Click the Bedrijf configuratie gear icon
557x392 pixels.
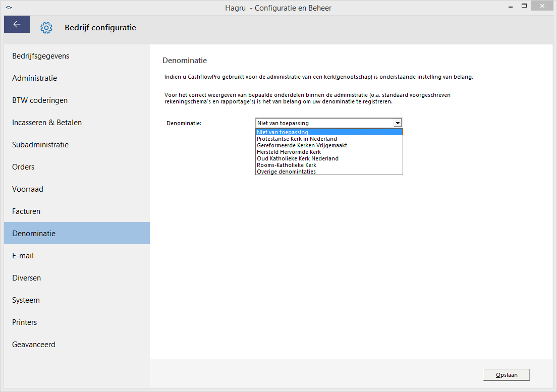(46, 28)
